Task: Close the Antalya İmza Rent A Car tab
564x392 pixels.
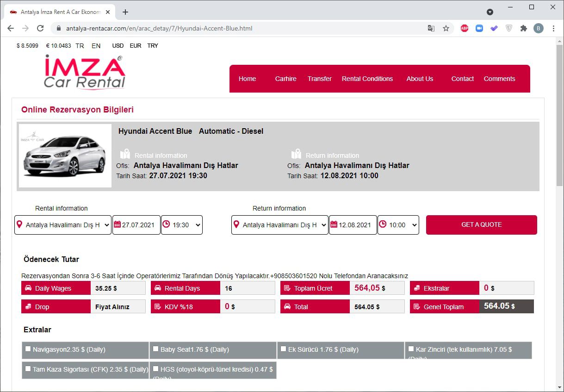Action: (x=108, y=12)
